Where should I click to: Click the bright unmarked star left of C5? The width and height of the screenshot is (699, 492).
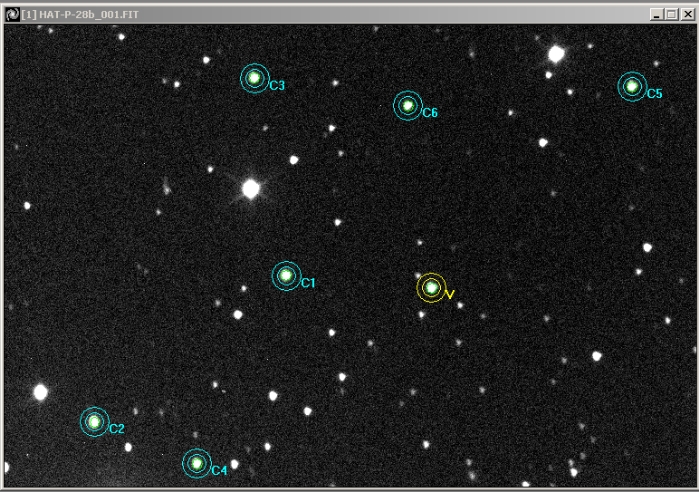(556, 53)
